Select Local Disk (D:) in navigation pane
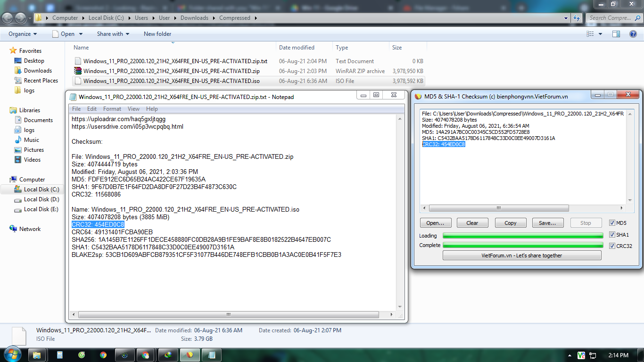Viewport: 644px width, 362px height. pyautogui.click(x=41, y=199)
